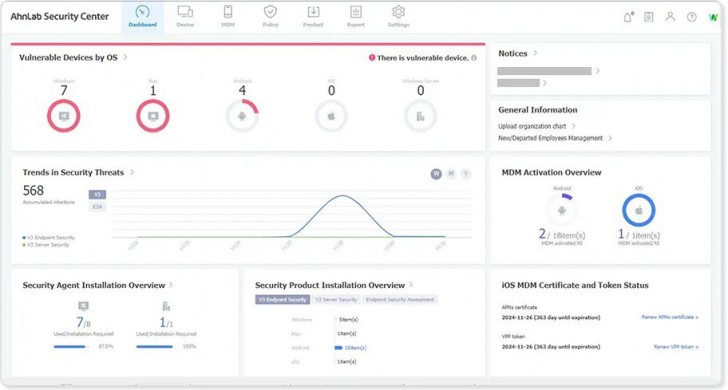Select the V3 trend filter button
The image size is (728, 390).
coord(98,195)
